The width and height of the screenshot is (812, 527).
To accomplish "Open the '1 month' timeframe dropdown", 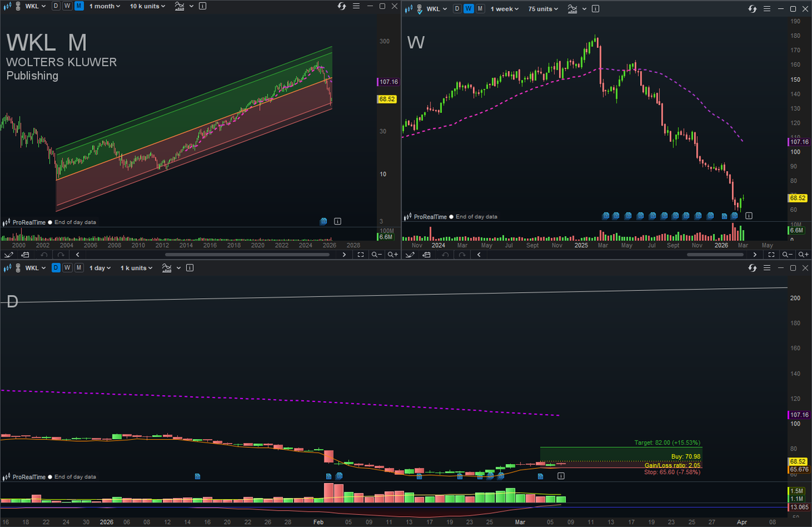I will pyautogui.click(x=105, y=6).
